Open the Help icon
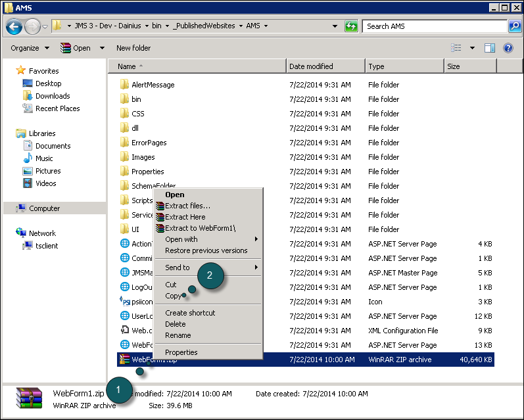This screenshot has width=524, height=420. tap(508, 48)
